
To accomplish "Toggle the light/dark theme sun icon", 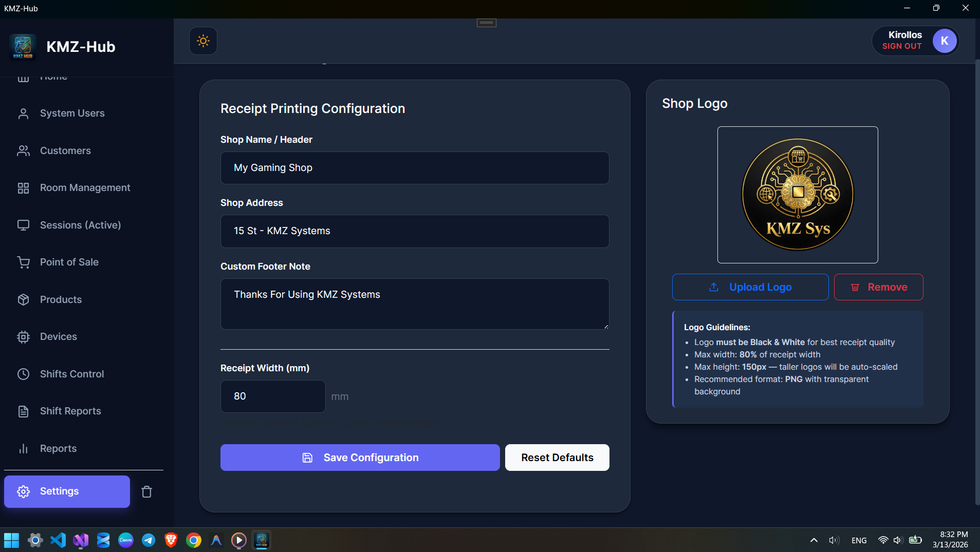I will tap(203, 41).
